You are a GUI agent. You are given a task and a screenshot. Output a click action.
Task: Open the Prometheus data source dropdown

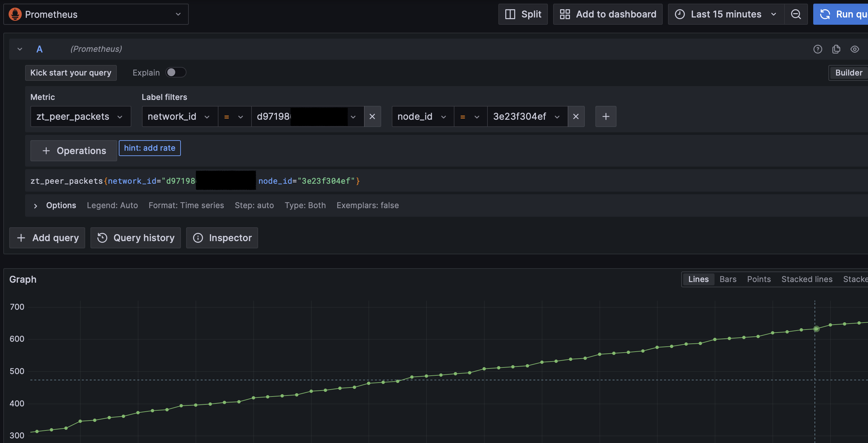[x=96, y=14]
